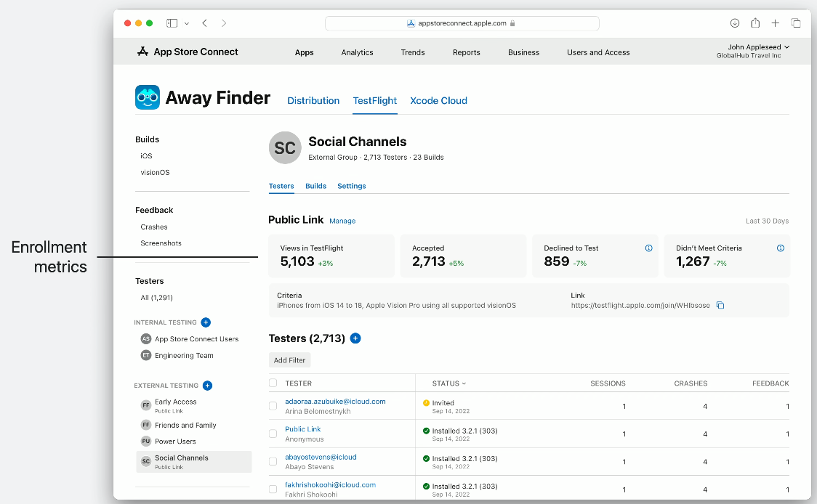
Task: Check the Public Link Anonymous row checkbox
Action: pyautogui.click(x=273, y=434)
